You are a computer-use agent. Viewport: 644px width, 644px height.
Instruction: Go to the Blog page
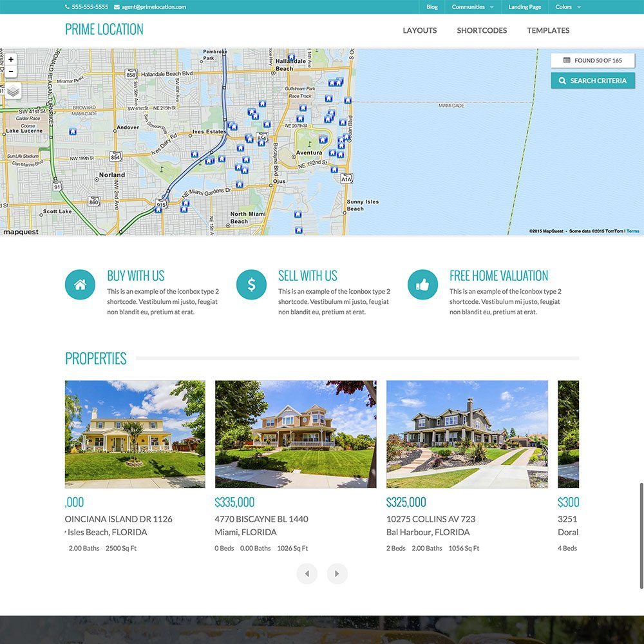(x=431, y=7)
